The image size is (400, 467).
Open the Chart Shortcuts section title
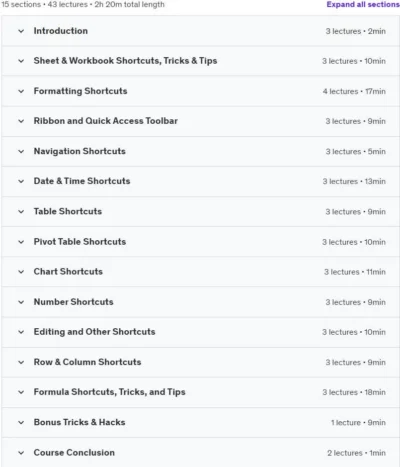(x=68, y=272)
